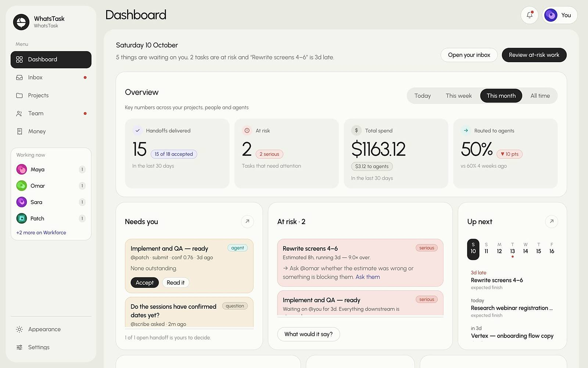Click the Team people icon
This screenshot has width=588, height=368.
[x=19, y=113]
